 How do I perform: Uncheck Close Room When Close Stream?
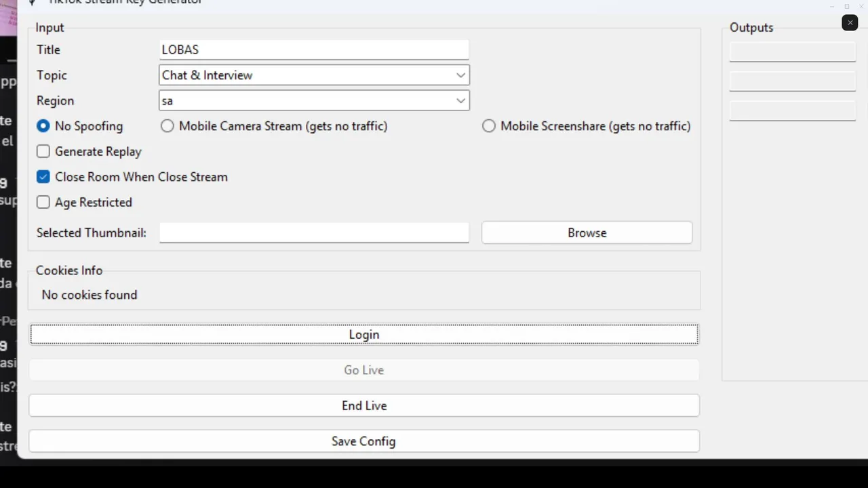tap(43, 177)
